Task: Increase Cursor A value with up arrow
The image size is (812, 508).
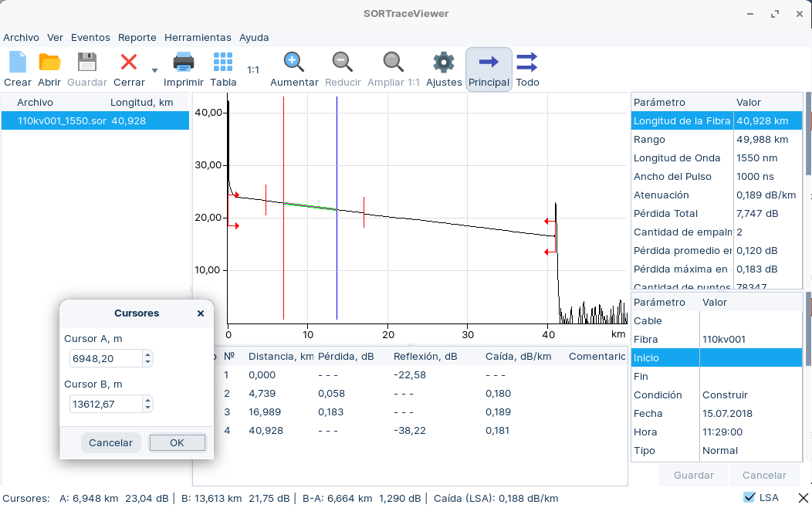Action: 148,354
